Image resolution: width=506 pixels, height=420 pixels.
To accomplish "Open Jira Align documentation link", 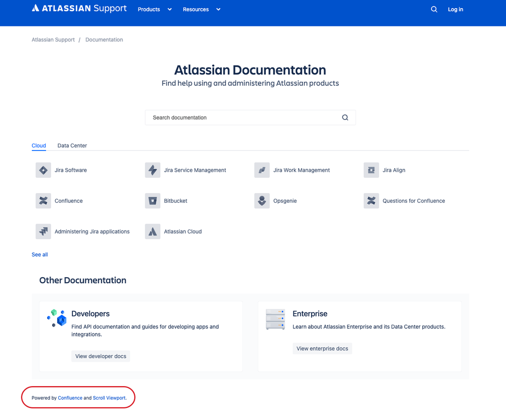I will click(x=394, y=170).
